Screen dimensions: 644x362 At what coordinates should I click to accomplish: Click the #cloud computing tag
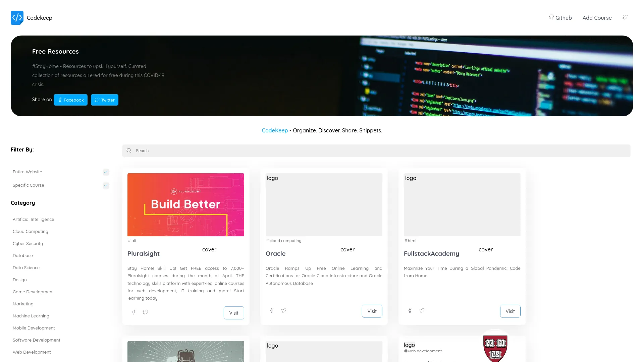coord(283,241)
